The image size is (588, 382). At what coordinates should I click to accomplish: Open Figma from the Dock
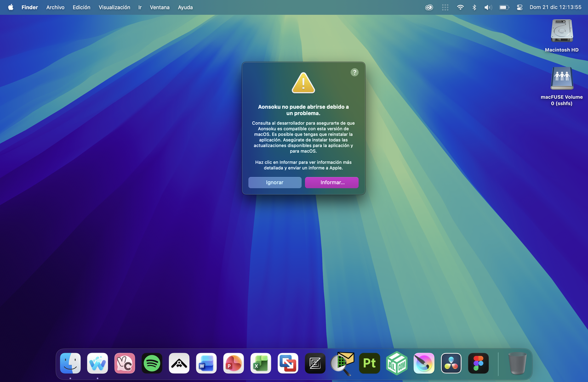[x=478, y=363]
